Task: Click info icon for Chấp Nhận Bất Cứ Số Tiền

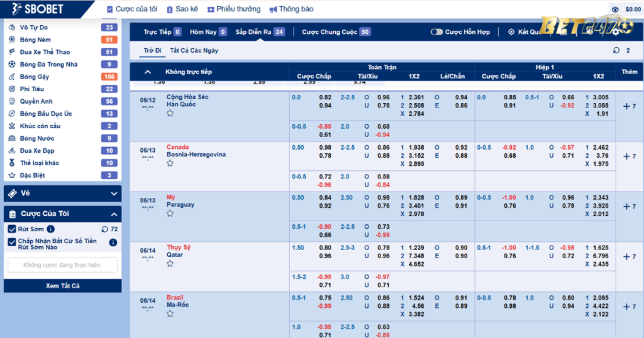Action: (x=113, y=243)
